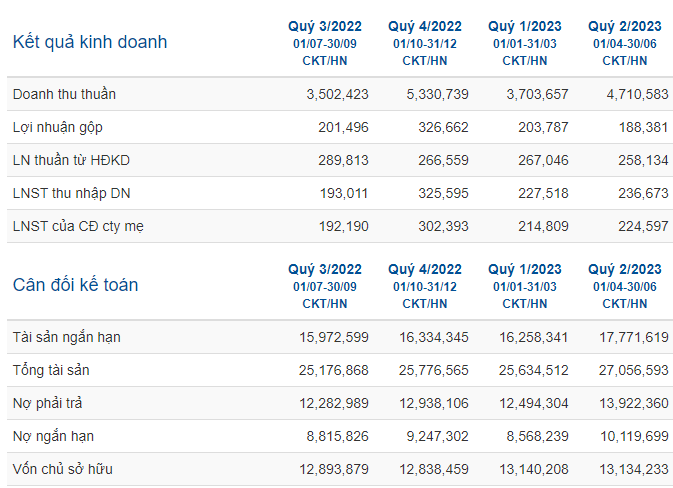
Task: Click the Doanh thu thuần row label
Action: [x=64, y=94]
